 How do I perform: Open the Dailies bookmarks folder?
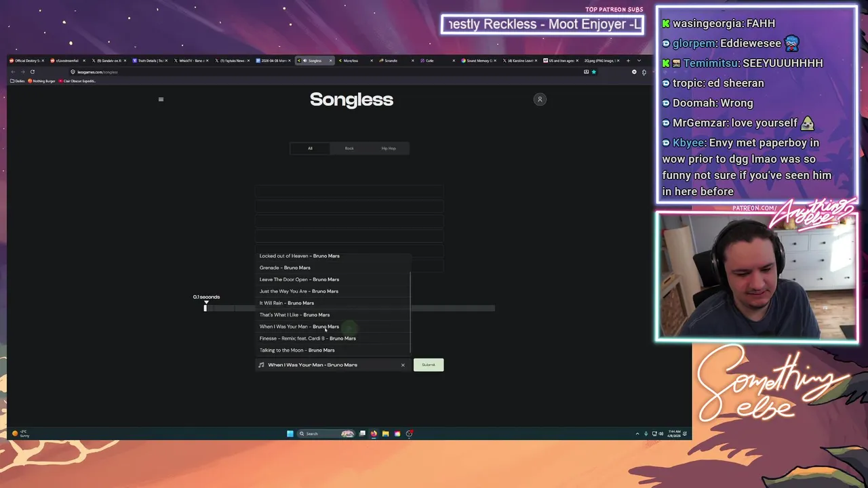pyautogui.click(x=18, y=81)
